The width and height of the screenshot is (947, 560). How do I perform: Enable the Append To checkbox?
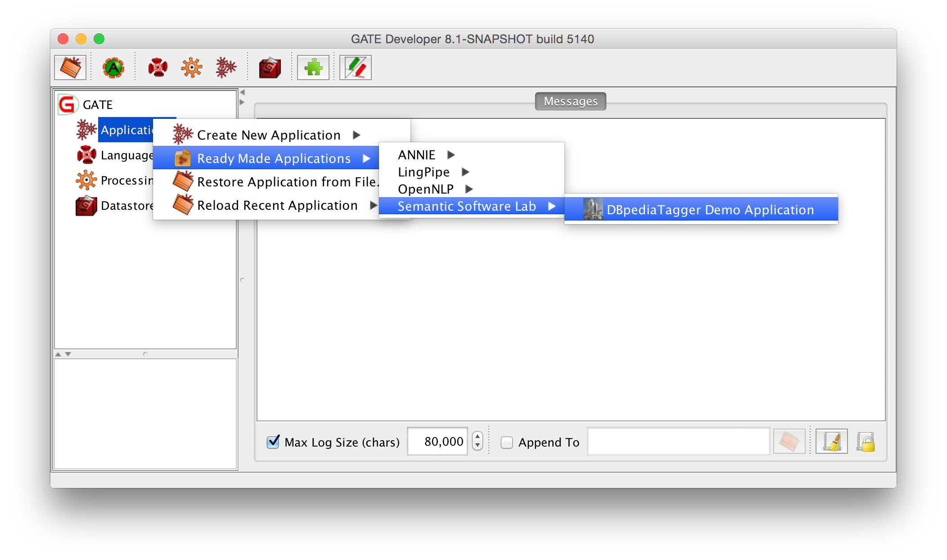[507, 443]
